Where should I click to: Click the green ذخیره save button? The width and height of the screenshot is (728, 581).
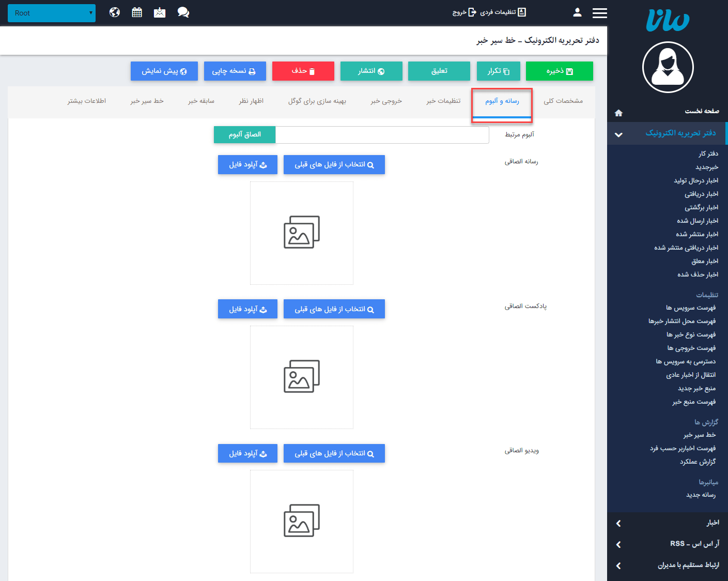click(559, 71)
